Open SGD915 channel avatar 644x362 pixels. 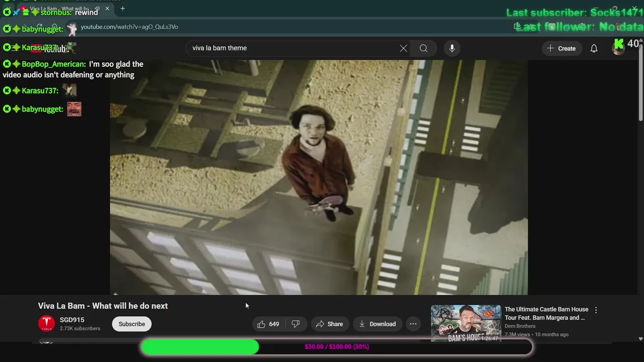(x=47, y=324)
